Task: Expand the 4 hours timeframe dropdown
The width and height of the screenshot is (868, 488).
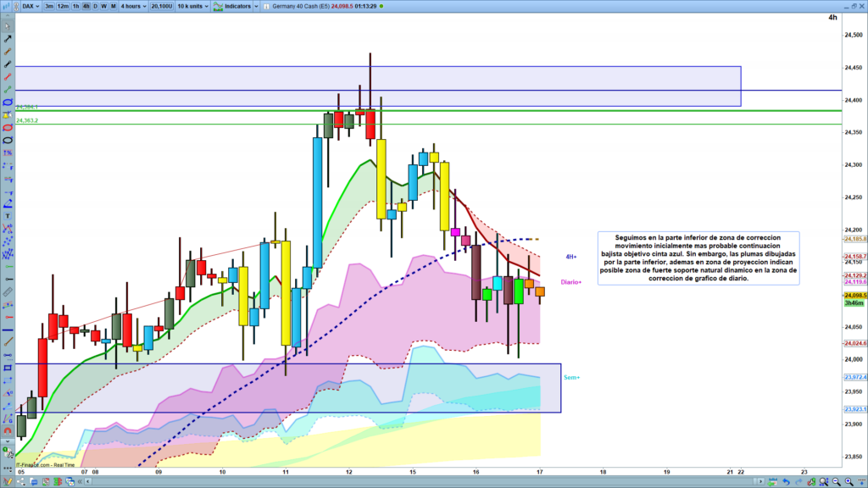Action: 131,6
